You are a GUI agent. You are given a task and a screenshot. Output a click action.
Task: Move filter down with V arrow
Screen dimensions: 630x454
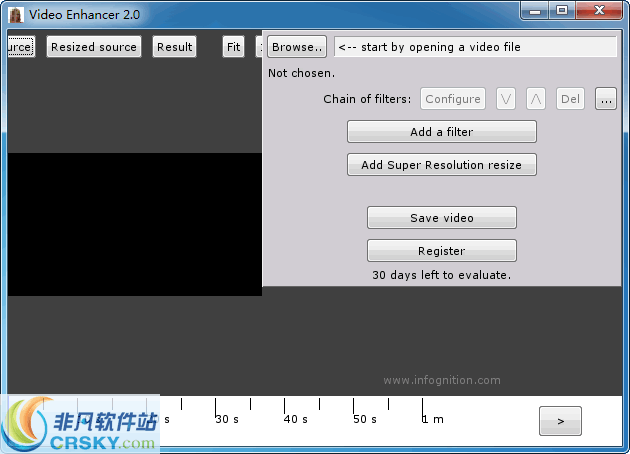pyautogui.click(x=506, y=99)
